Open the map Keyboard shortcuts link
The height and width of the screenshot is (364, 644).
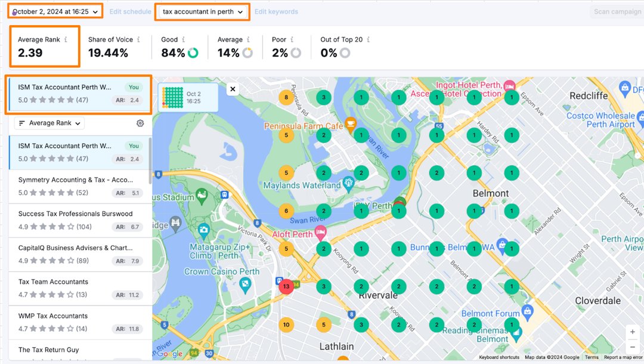[x=499, y=357]
